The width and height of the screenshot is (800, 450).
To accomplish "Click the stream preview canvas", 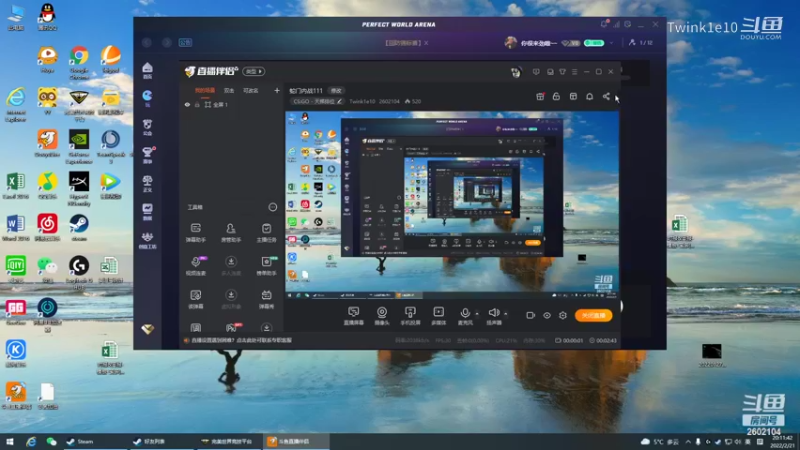I will (452, 205).
